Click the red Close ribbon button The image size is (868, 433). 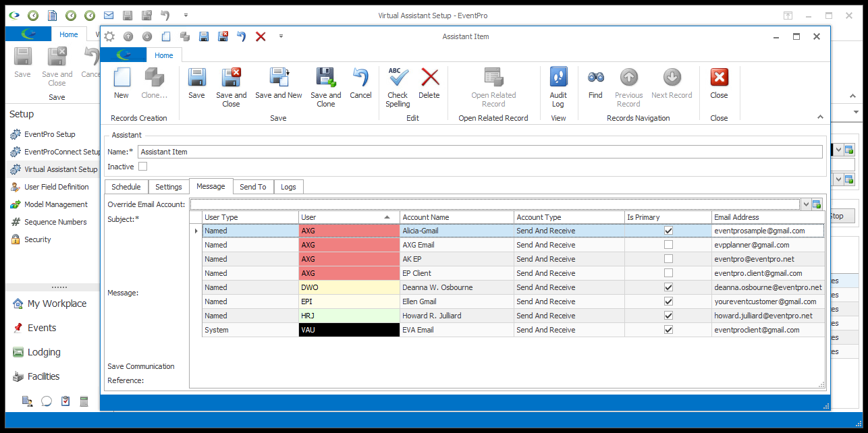[x=720, y=83]
